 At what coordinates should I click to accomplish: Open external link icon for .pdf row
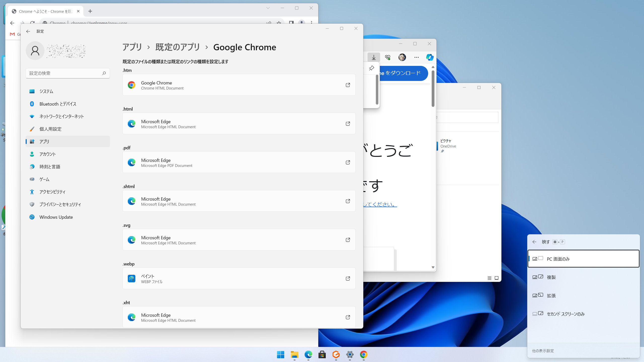pos(348,162)
